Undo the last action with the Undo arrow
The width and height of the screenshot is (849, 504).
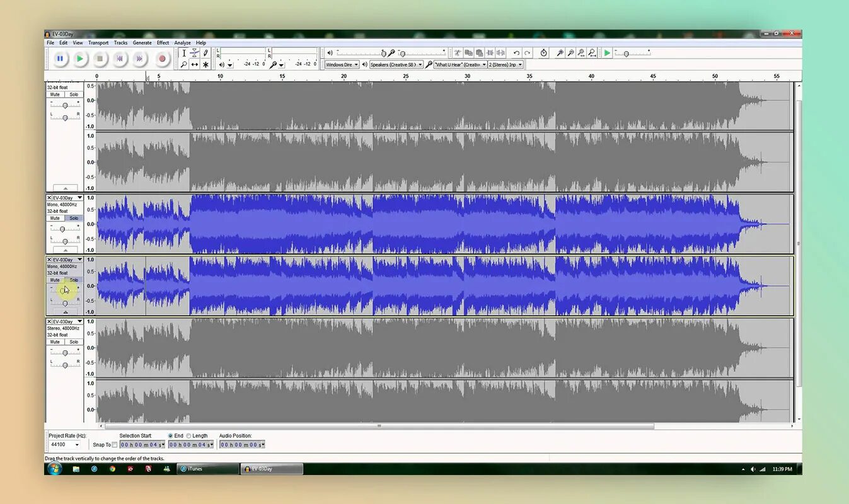517,53
